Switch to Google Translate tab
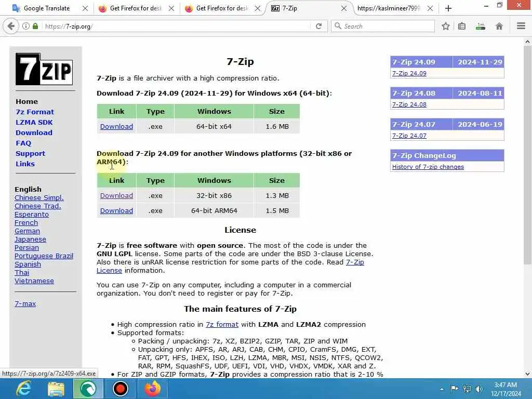Image resolution: width=532 pixels, height=399 pixels. coord(46,8)
